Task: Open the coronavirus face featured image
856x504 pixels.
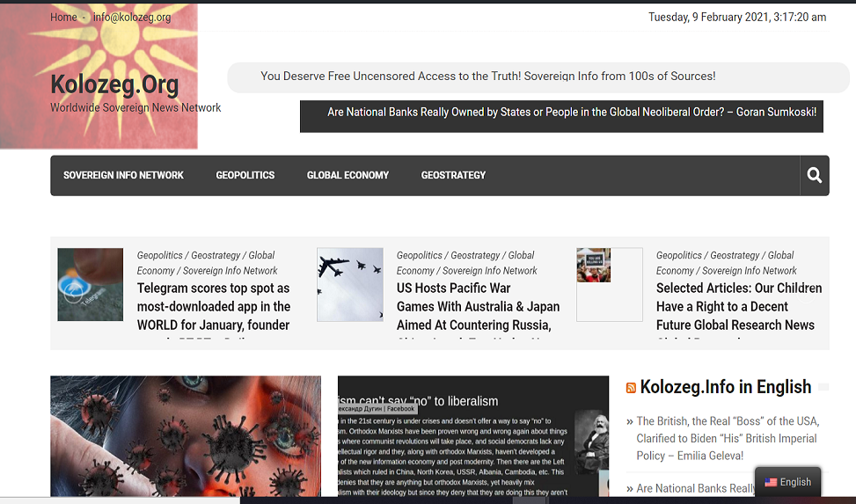Action: tap(186, 436)
